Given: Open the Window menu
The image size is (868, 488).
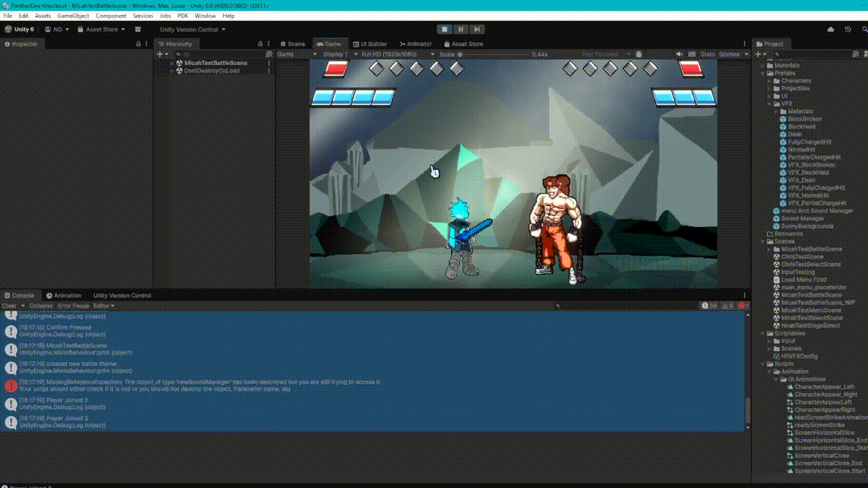Looking at the screenshot, I should 205,16.
